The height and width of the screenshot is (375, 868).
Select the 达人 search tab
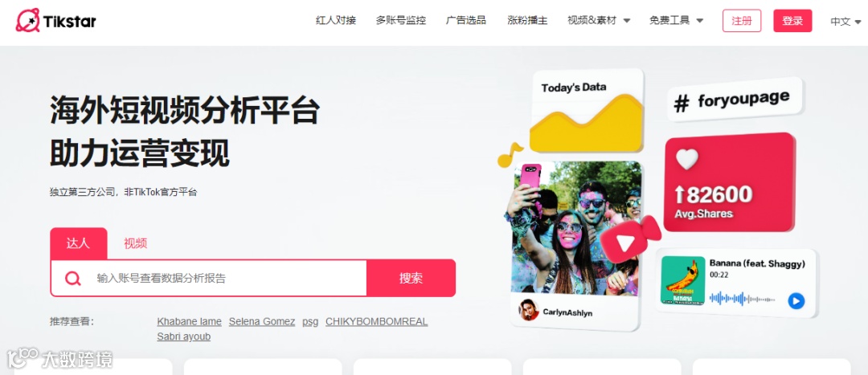(79, 243)
